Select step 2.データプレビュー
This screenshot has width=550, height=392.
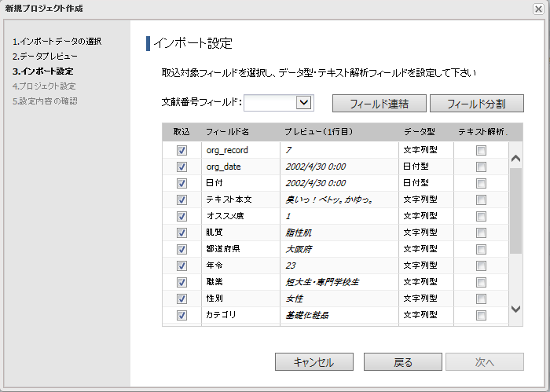(45, 57)
